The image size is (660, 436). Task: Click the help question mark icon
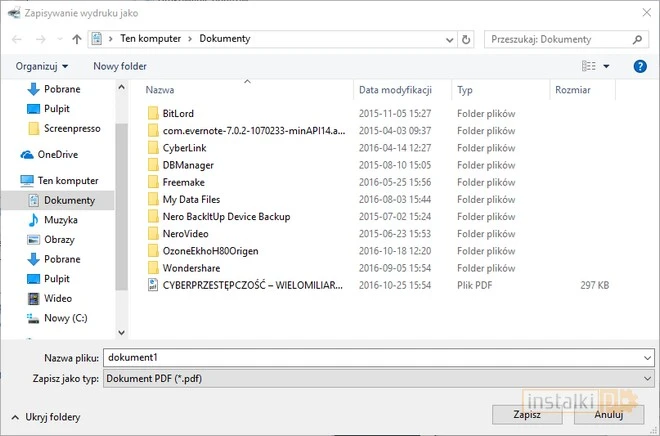point(640,66)
